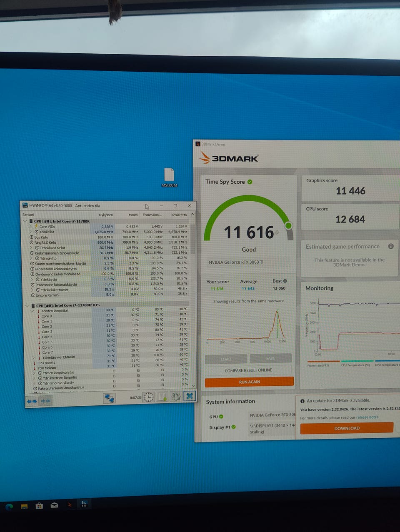Collapse the CPU [#0] Intel Core i7-11700K group
This screenshot has width=400, height=532.
25,221
